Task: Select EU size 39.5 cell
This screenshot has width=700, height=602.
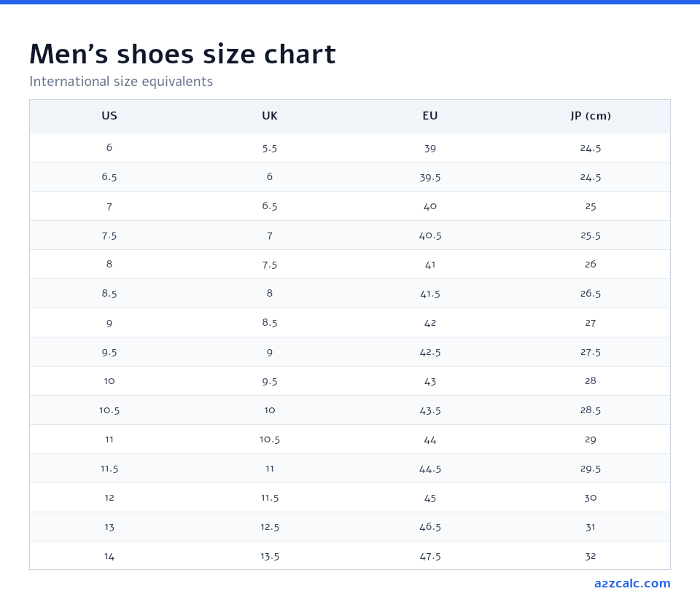Action: 430,177
